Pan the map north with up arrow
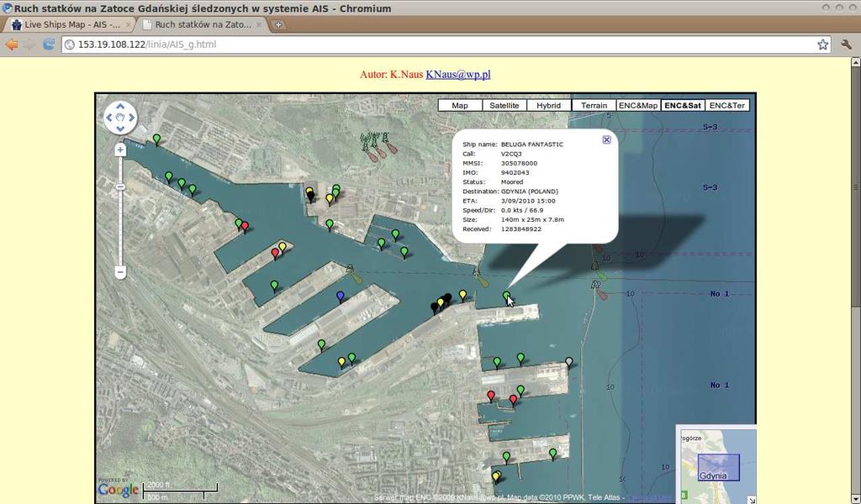This screenshot has height=504, width=861. tap(120, 106)
